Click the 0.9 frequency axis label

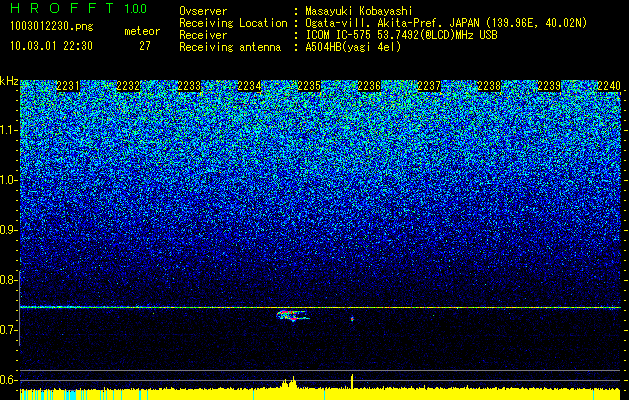pos(8,230)
